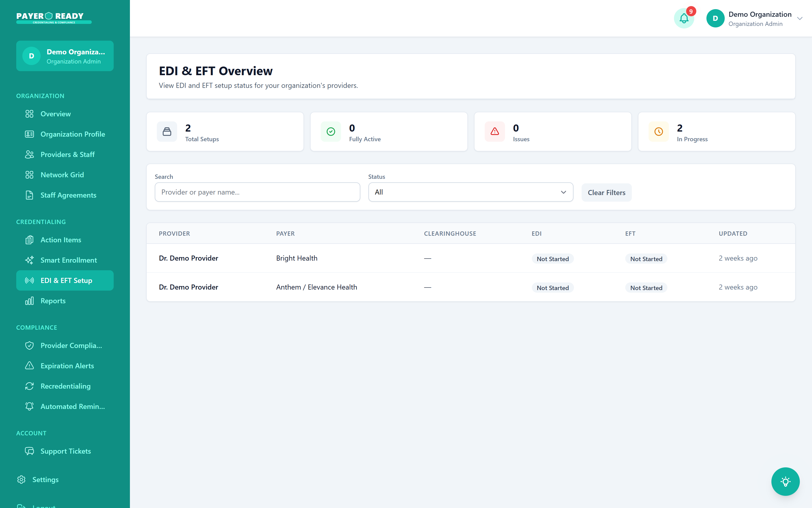The width and height of the screenshot is (812, 508).
Task: Click the Staff Agreements document icon
Action: [29, 195]
